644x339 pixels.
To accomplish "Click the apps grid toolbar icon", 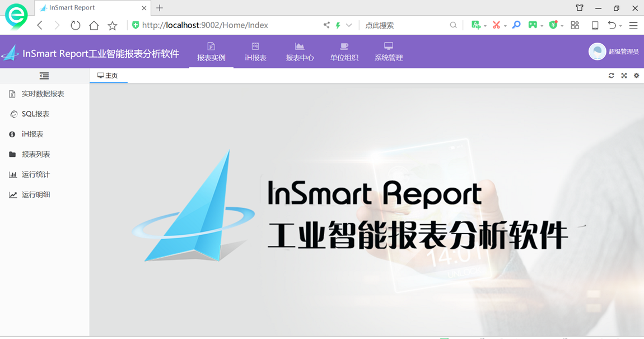I will (x=575, y=25).
